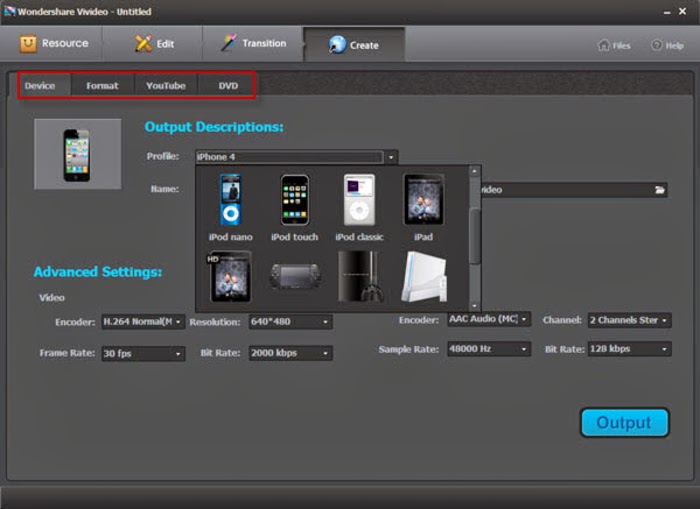Open the Resolution 640*480 dropdown
This screenshot has height=509, width=700.
click(290, 321)
